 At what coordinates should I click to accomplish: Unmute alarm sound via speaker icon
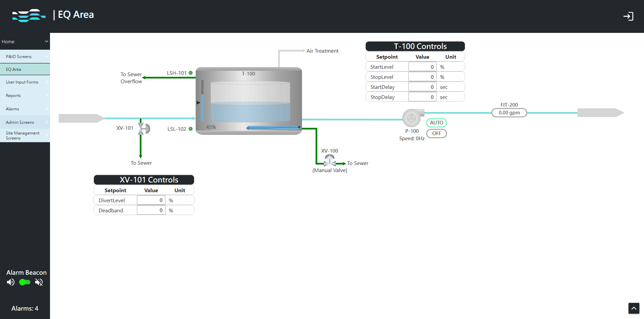coord(10,282)
